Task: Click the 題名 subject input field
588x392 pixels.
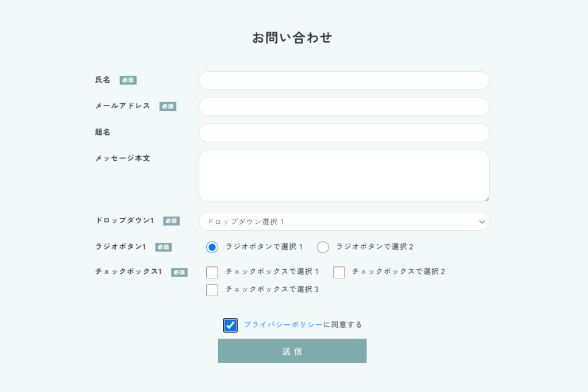Action: (344, 133)
